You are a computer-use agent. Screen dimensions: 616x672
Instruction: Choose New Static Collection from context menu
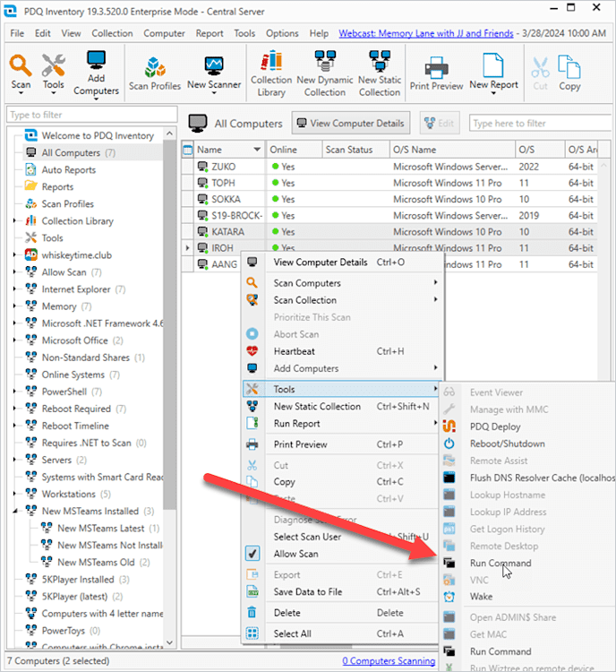[318, 406]
